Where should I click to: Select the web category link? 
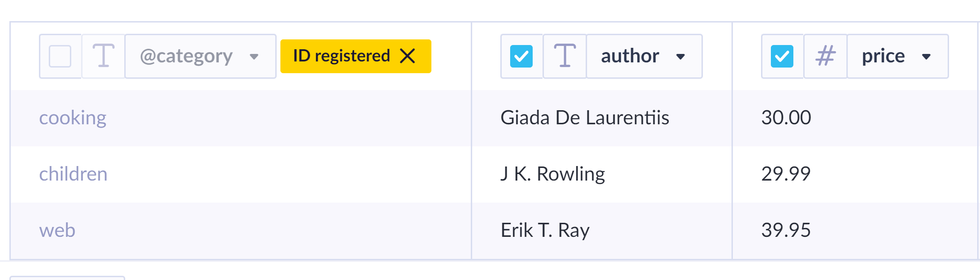tap(58, 230)
